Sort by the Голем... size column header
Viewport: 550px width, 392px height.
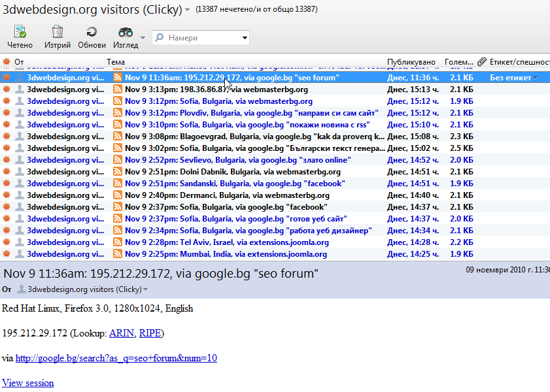(459, 61)
